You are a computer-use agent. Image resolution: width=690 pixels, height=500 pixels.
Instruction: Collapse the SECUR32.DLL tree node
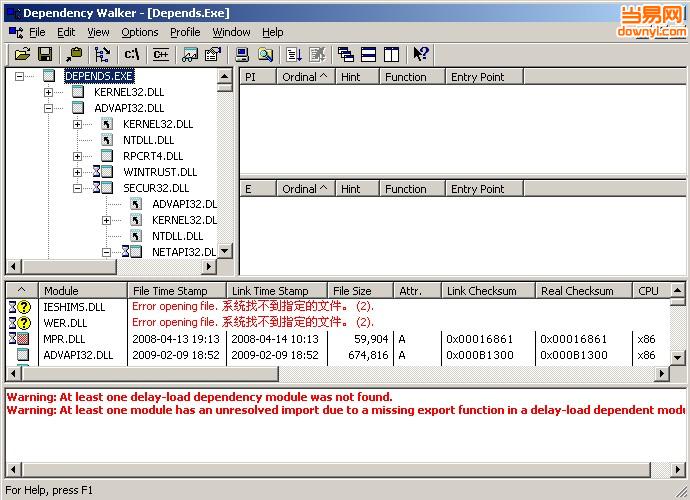pos(78,188)
